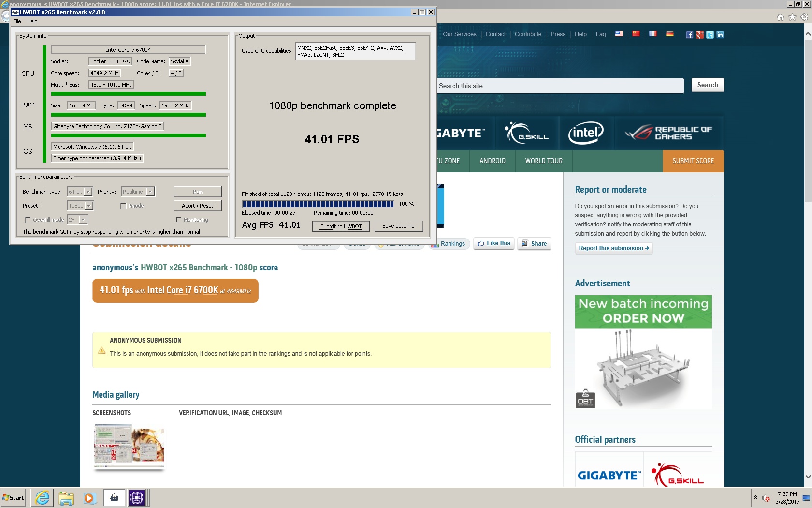The image size is (812, 508).
Task: Open Our Services link
Action: tap(459, 34)
